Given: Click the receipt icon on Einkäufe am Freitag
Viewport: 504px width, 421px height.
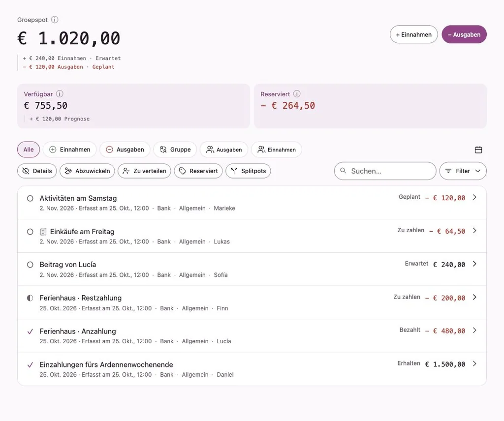Looking at the screenshot, I should 43,232.
